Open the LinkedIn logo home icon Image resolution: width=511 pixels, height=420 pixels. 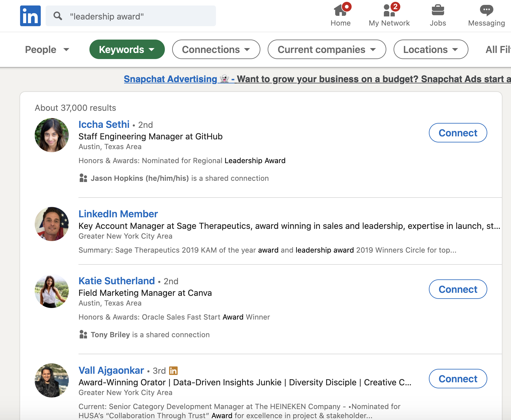click(30, 16)
